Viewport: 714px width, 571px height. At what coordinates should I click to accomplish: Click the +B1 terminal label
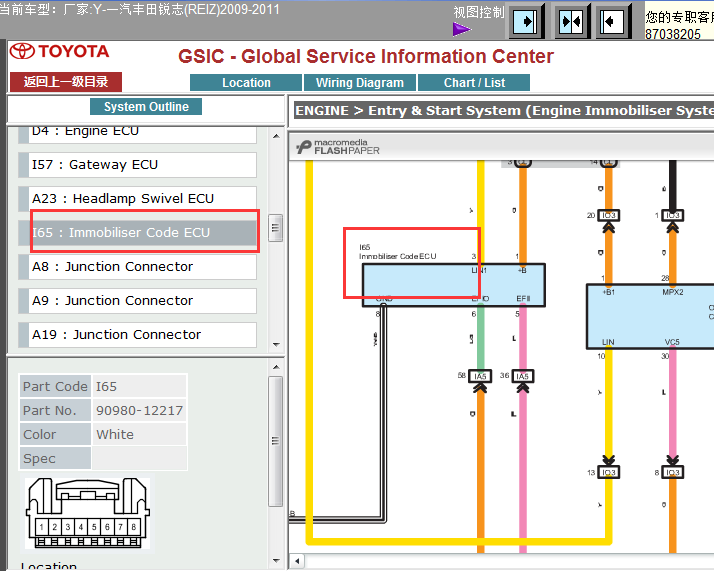pyautogui.click(x=608, y=292)
